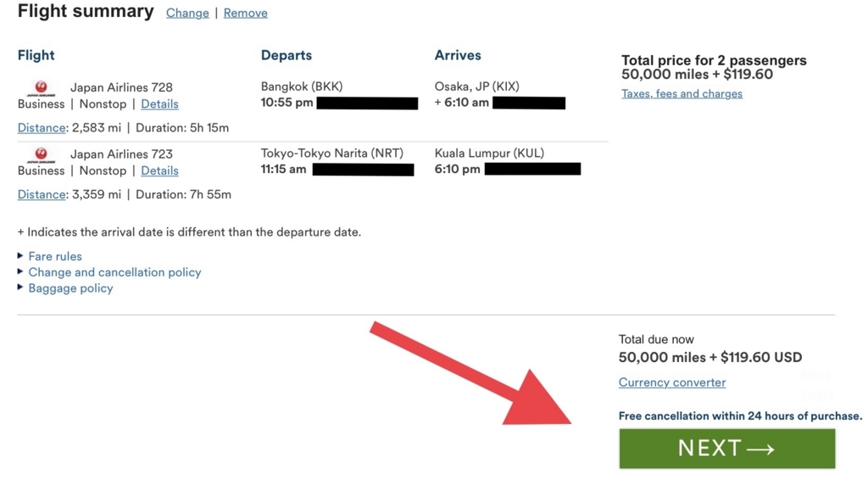The height and width of the screenshot is (479, 868).
Task: Click Japan Airlines logo for flight 728
Action: coord(41,88)
